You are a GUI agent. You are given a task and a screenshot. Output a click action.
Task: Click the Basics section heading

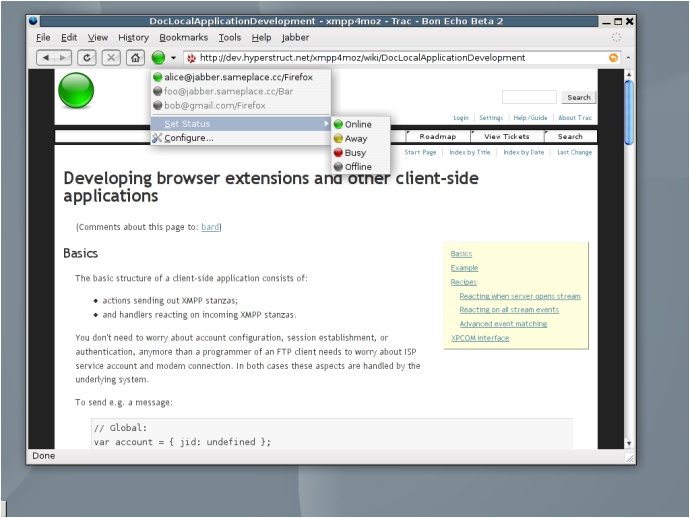coord(81,253)
